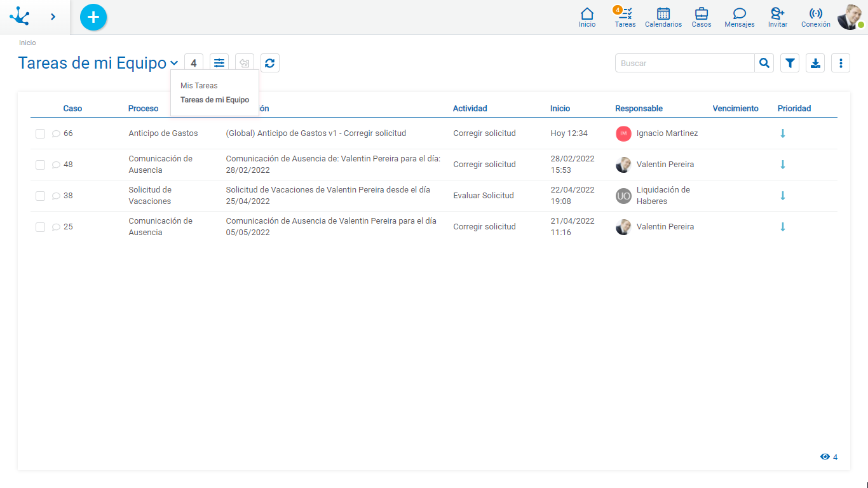Expand the left sidebar chevron arrow
Viewport: 868px width, 488px height.
[53, 17]
